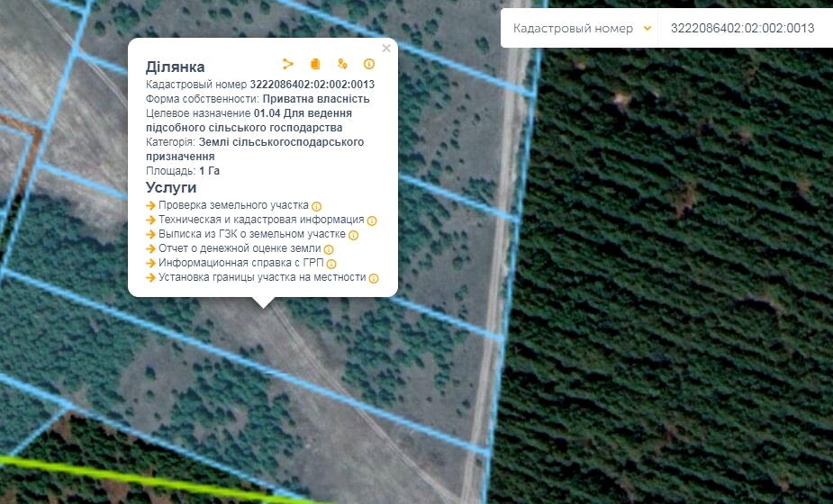Open Техническая и кадастровая информация link
Screen dimensions: 833x504
(260, 220)
